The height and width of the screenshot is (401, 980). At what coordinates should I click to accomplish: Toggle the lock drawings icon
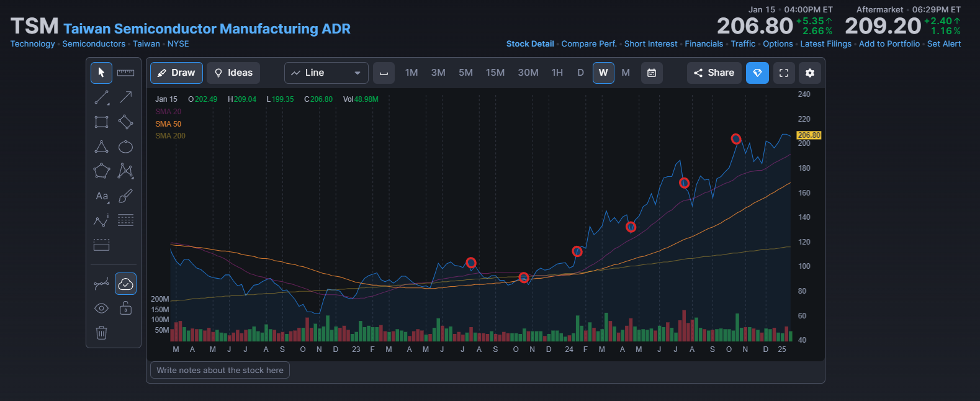(125, 309)
